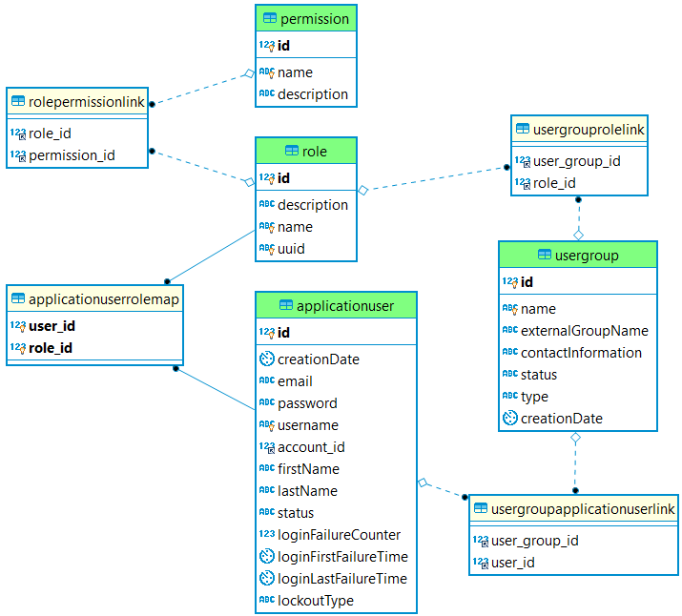682x616 pixels.
Task: Click table icon beside applicationuserrolemap title
Action: (18, 298)
